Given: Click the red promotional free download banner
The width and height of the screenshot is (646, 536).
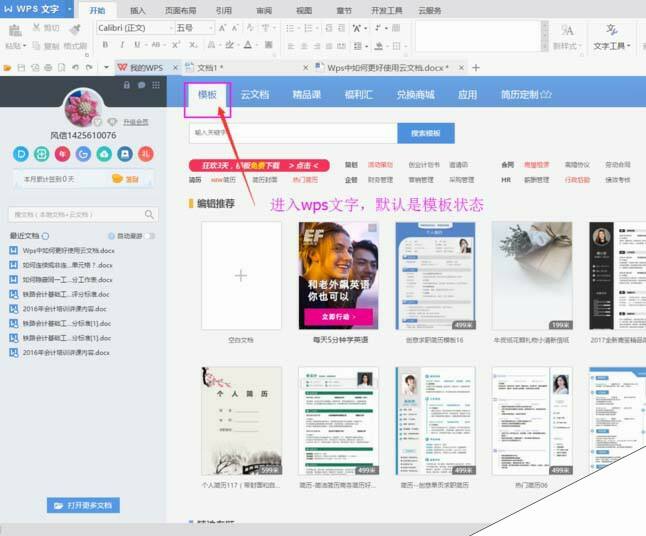Looking at the screenshot, I should point(259,165).
